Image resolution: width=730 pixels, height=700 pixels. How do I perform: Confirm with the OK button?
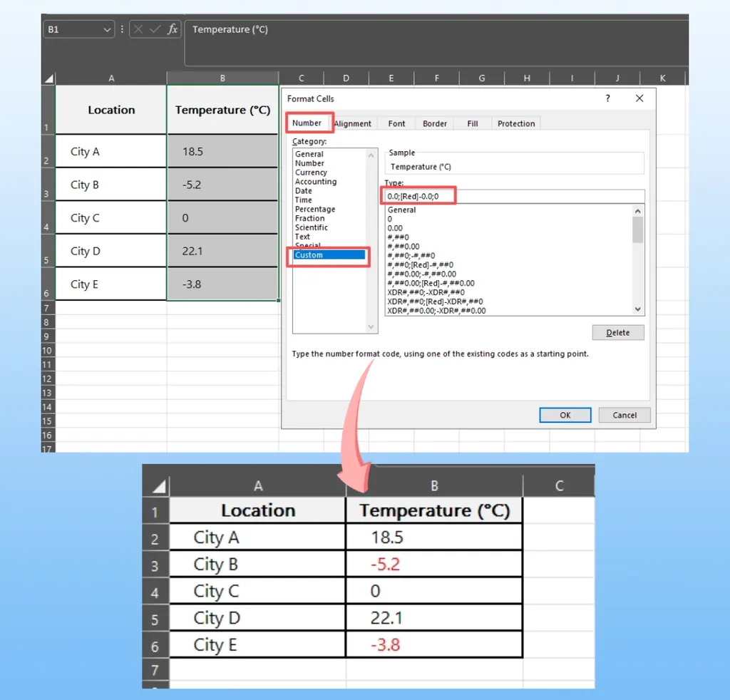coord(565,415)
